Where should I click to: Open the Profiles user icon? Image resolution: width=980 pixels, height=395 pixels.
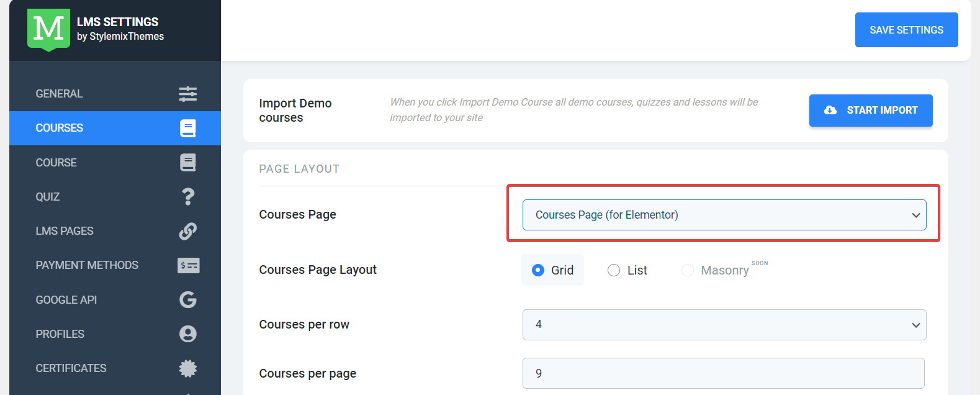click(188, 334)
